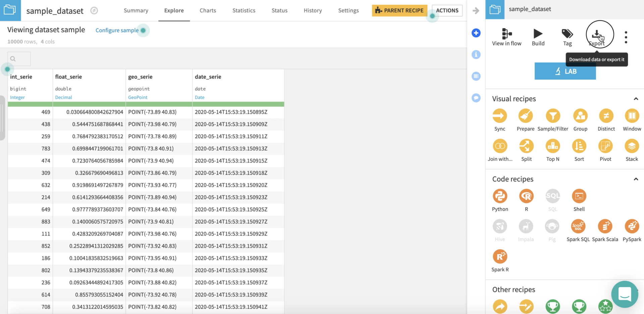Open the three-dot more options menu
The height and width of the screenshot is (314, 644).
click(x=626, y=37)
